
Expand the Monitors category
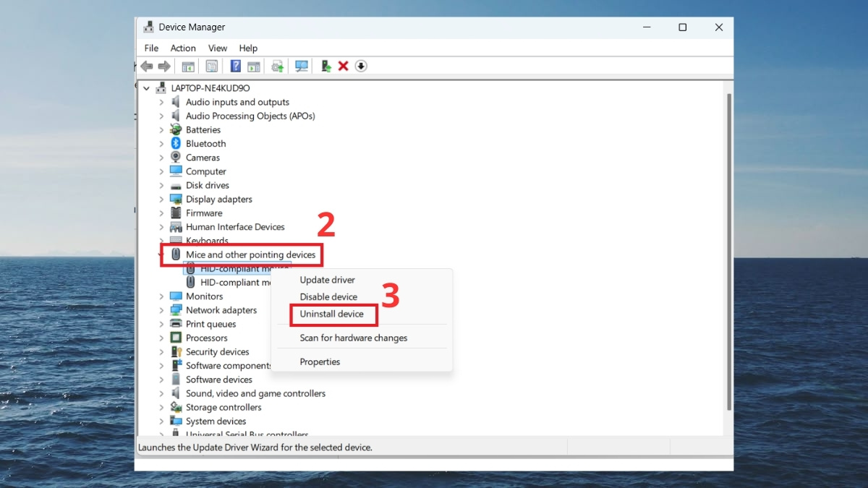(x=161, y=296)
